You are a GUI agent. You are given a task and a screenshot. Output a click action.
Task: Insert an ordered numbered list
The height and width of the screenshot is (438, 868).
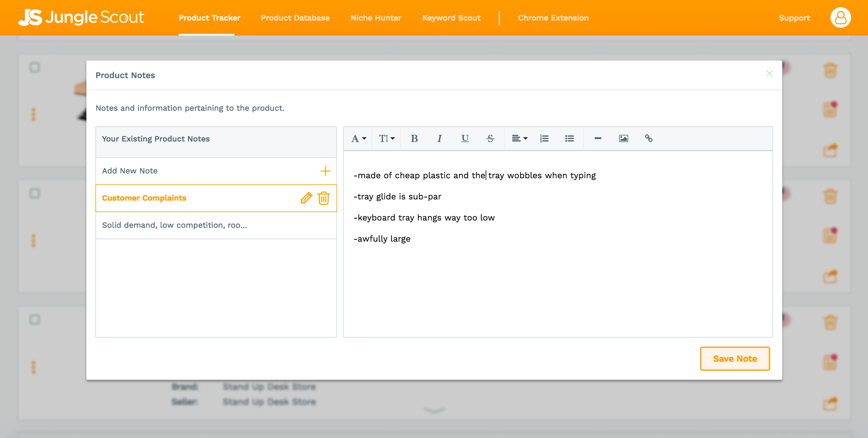point(544,138)
